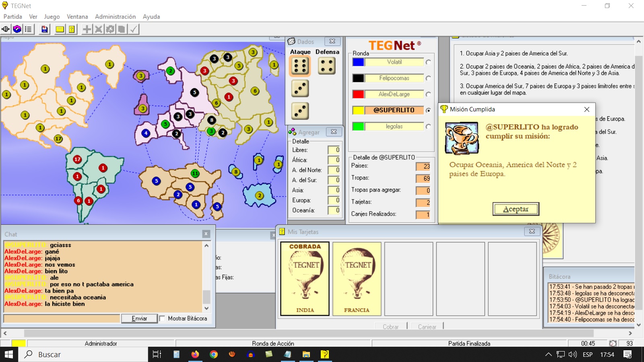Image resolution: width=644 pixels, height=362 pixels.
Task: Enable the Mostrar Bitácora checkbox
Action: tap(162, 319)
